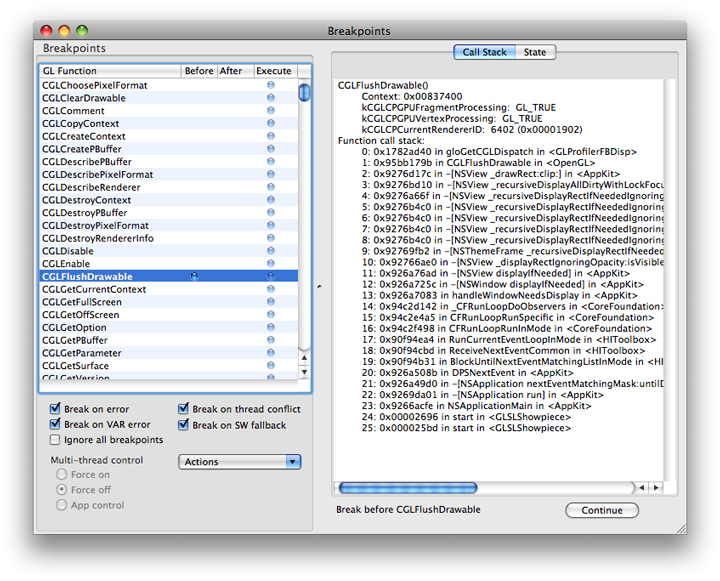Open the Actions dropdown menu
This screenshot has height=581, width=720.
pyautogui.click(x=239, y=462)
